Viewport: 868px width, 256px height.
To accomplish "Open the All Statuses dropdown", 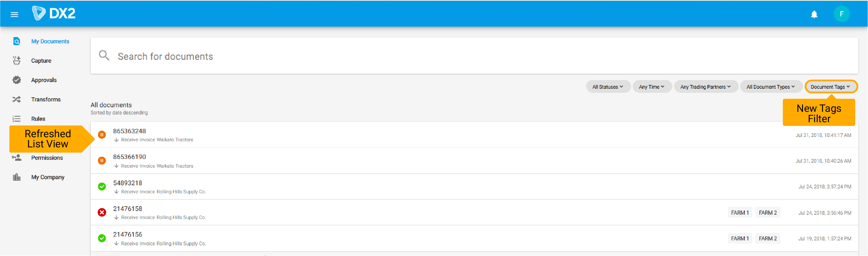I will (608, 86).
